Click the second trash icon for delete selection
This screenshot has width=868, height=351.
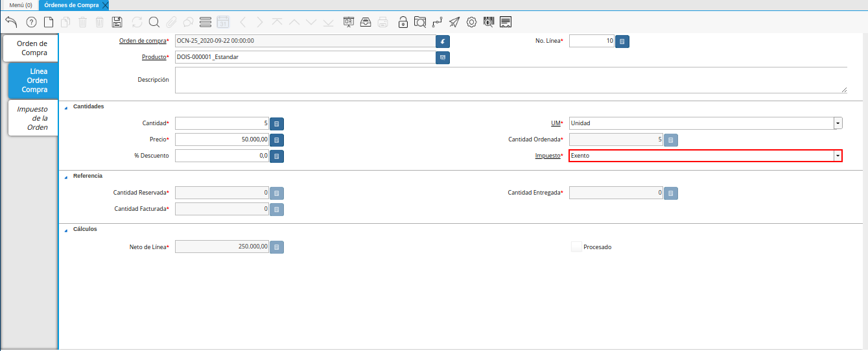pos(99,22)
